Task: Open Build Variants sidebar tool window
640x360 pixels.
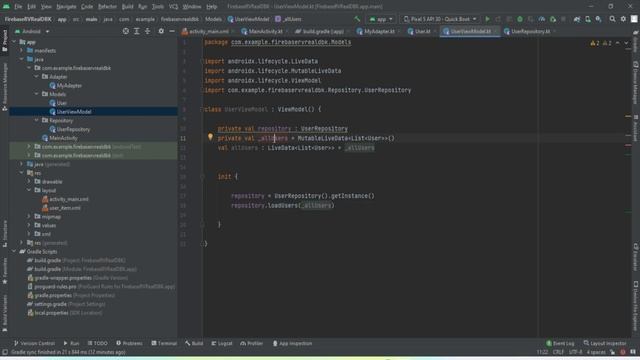Action: click(x=4, y=313)
